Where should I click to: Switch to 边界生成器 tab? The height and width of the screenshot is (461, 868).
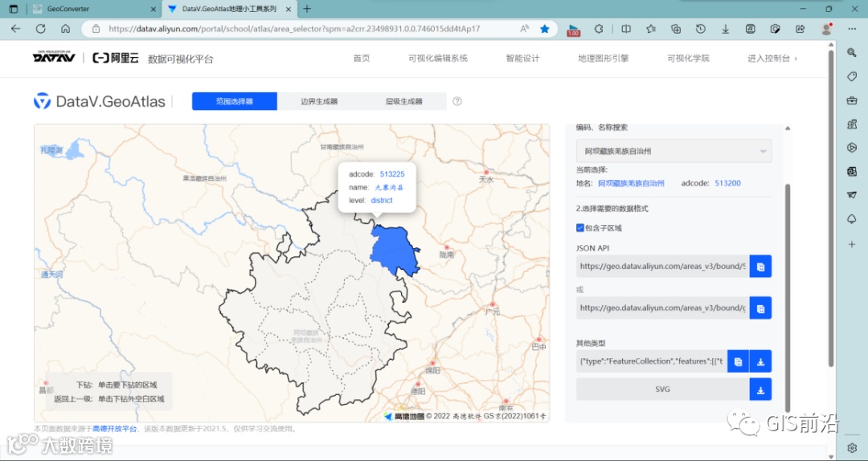319,101
